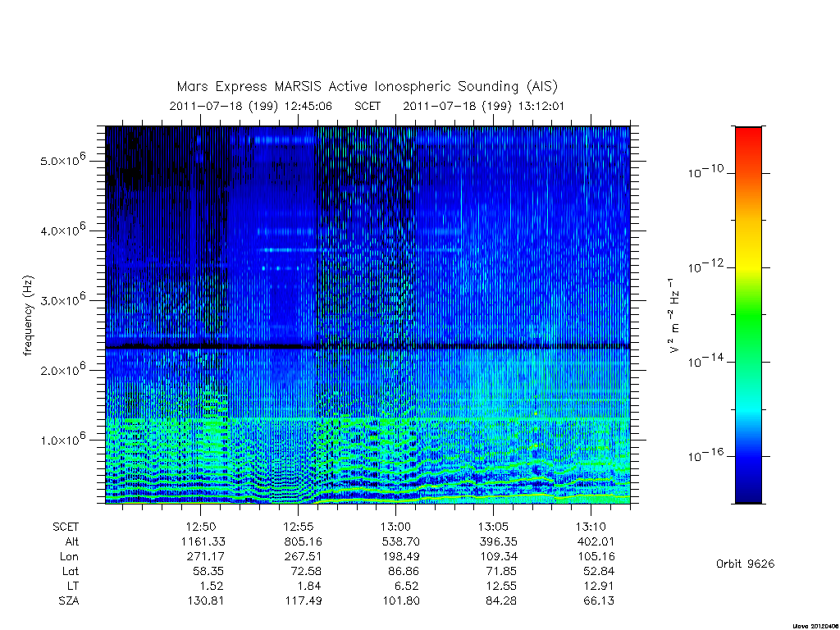Click the 10^-10 color bar label

click(x=705, y=171)
